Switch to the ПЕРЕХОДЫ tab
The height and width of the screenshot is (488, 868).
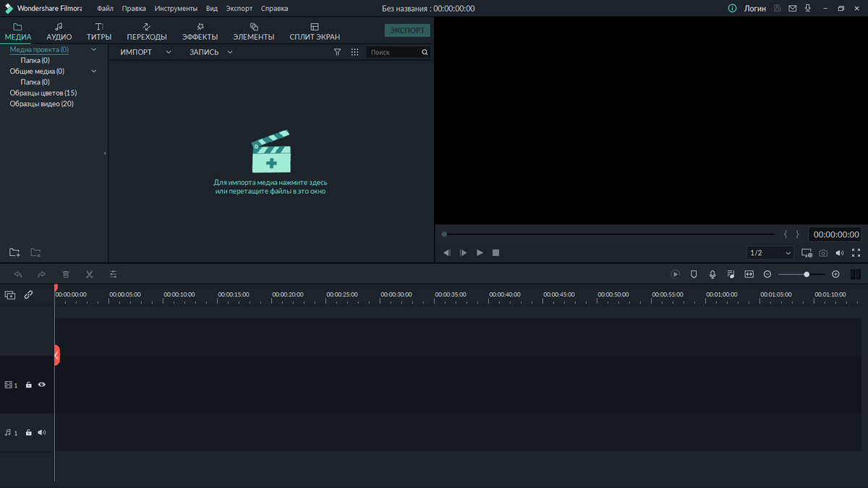(x=147, y=31)
